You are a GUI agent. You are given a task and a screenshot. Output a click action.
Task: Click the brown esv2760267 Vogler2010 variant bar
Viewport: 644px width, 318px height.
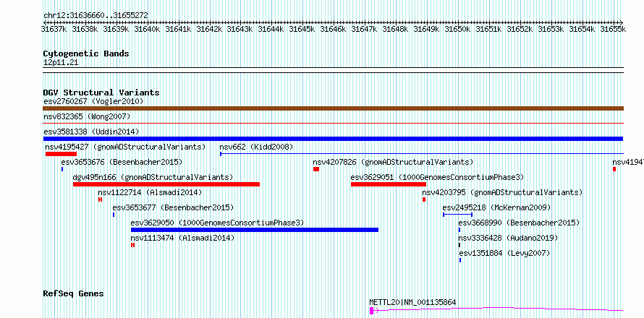[x=333, y=108]
